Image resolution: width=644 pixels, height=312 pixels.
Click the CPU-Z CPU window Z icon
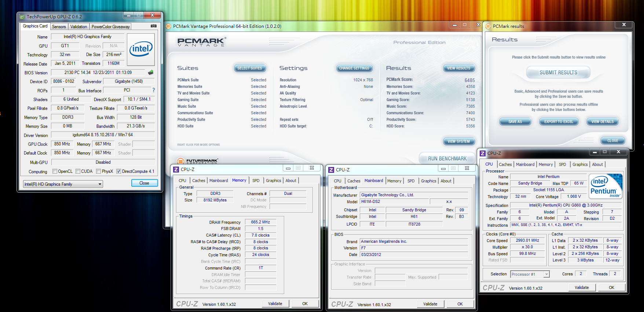coord(483,153)
